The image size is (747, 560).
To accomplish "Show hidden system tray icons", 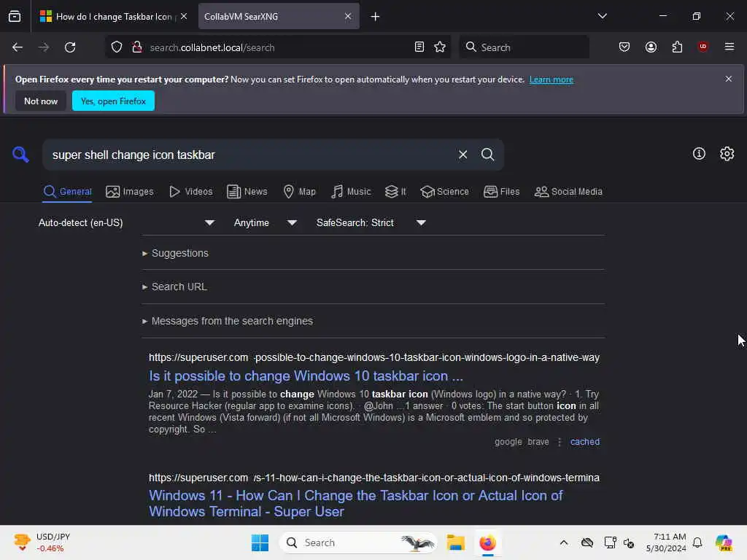I will 564,542.
